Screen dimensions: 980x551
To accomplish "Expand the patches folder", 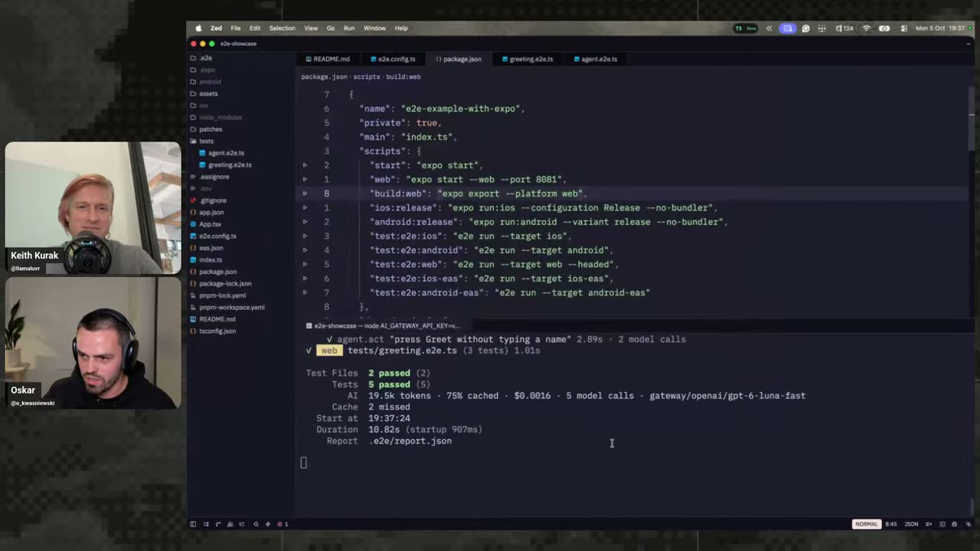I will (206, 129).
